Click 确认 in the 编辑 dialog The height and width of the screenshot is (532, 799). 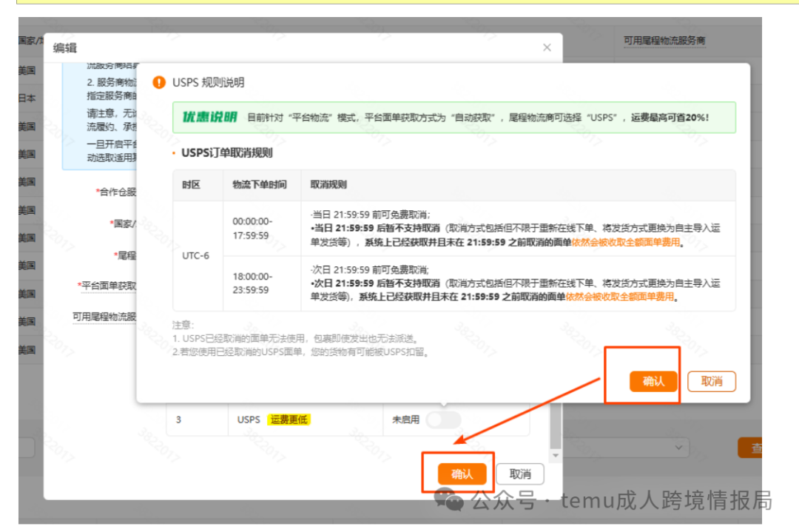coord(462,474)
